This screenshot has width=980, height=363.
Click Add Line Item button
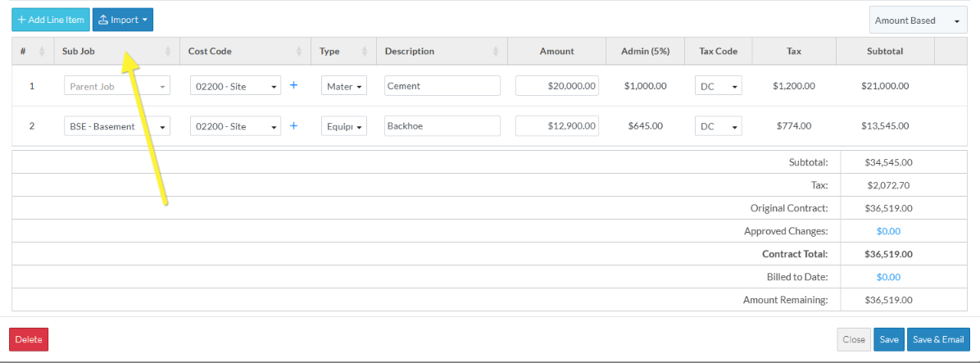[51, 20]
